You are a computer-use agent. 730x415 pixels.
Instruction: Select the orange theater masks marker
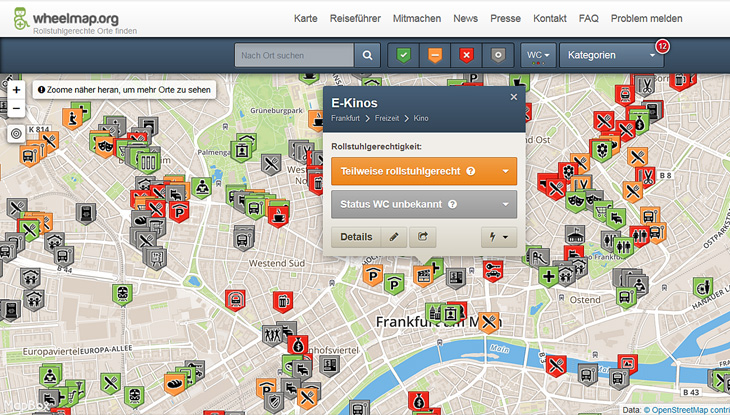coord(104,146)
